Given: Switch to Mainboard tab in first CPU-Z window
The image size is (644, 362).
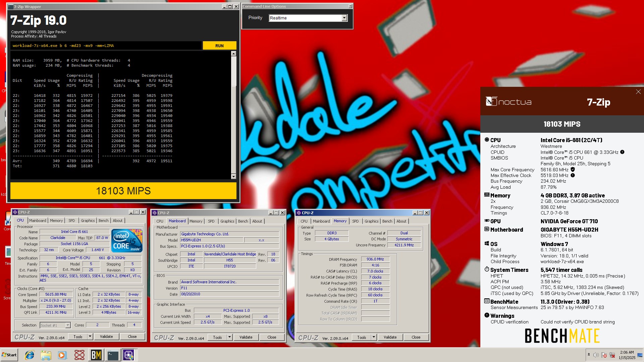Looking at the screenshot, I should [38, 221].
